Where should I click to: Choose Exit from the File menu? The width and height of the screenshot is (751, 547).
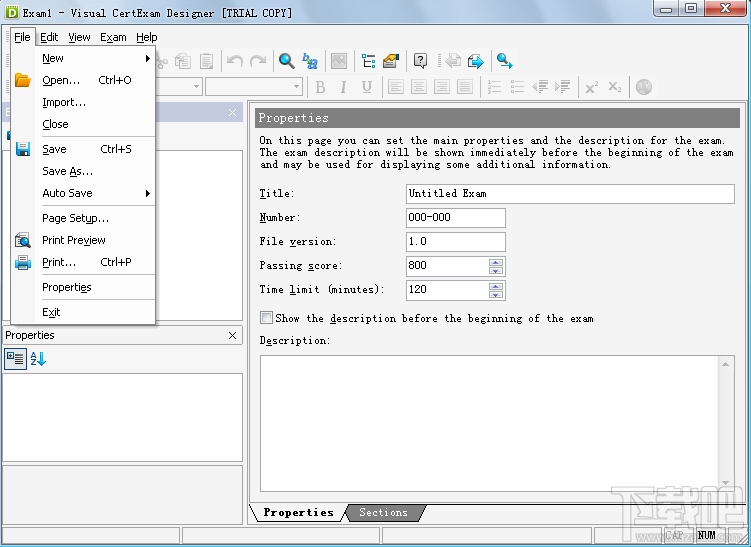(x=83, y=312)
